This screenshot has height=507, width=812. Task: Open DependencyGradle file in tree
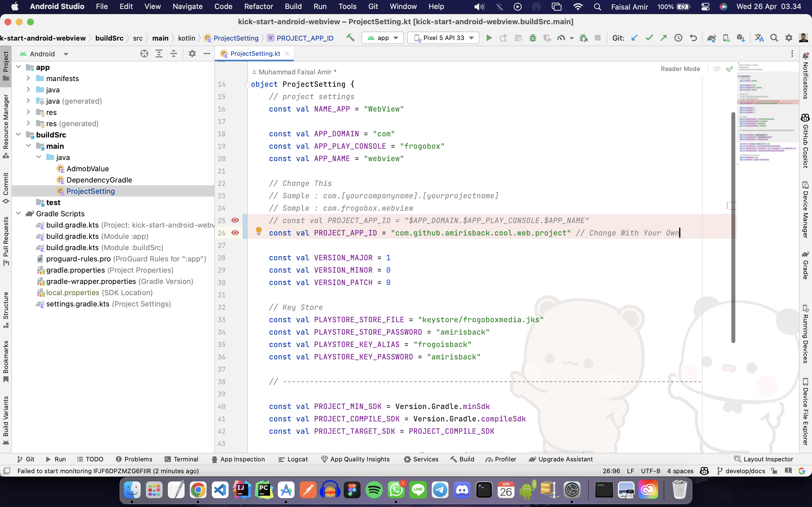click(99, 180)
